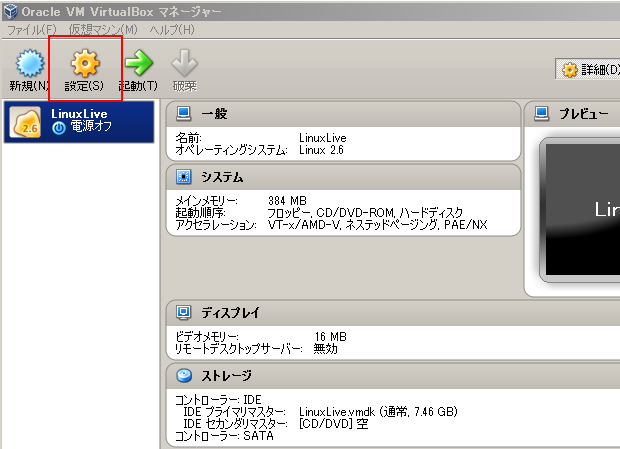The image size is (620, 449).
Task: Click the ディスプレイ section monitor icon
Action: click(183, 313)
